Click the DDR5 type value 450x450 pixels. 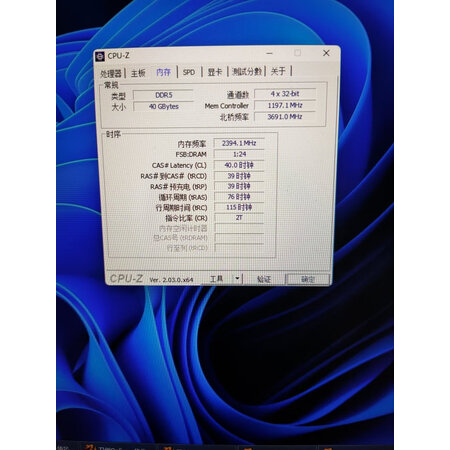163,95
